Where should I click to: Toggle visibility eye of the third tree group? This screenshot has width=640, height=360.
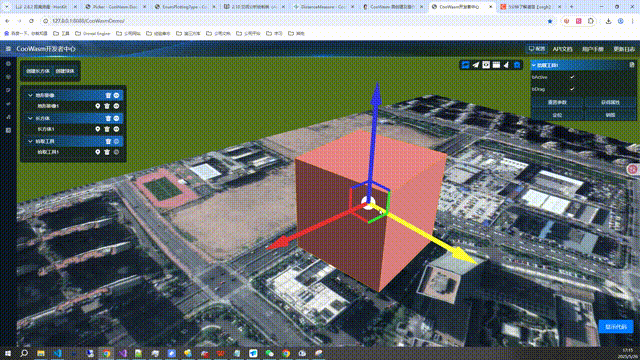(x=117, y=141)
